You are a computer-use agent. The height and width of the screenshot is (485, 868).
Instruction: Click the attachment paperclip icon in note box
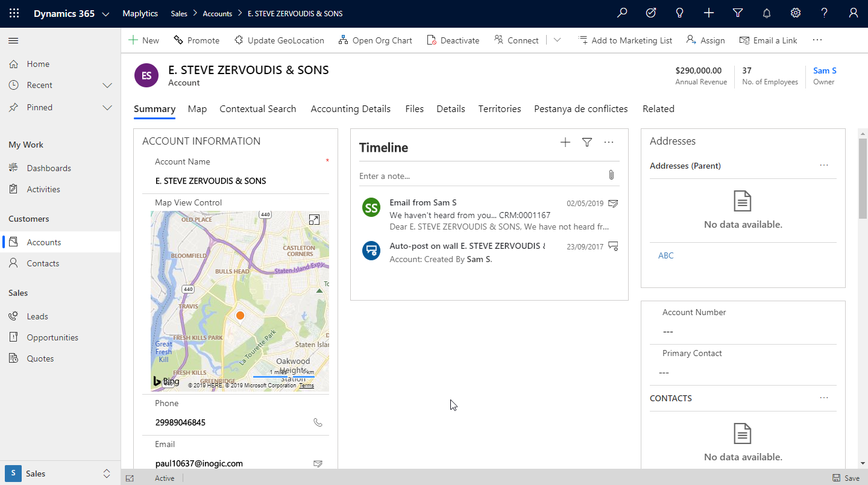(611, 175)
